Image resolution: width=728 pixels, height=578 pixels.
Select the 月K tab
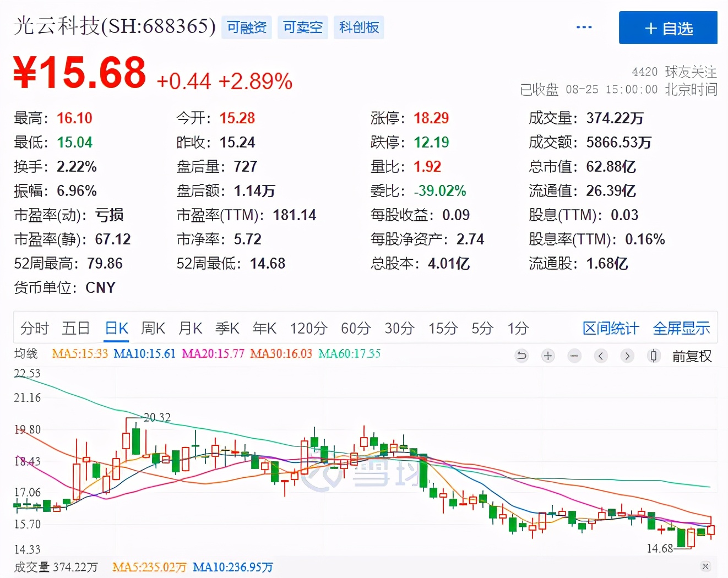click(x=191, y=329)
